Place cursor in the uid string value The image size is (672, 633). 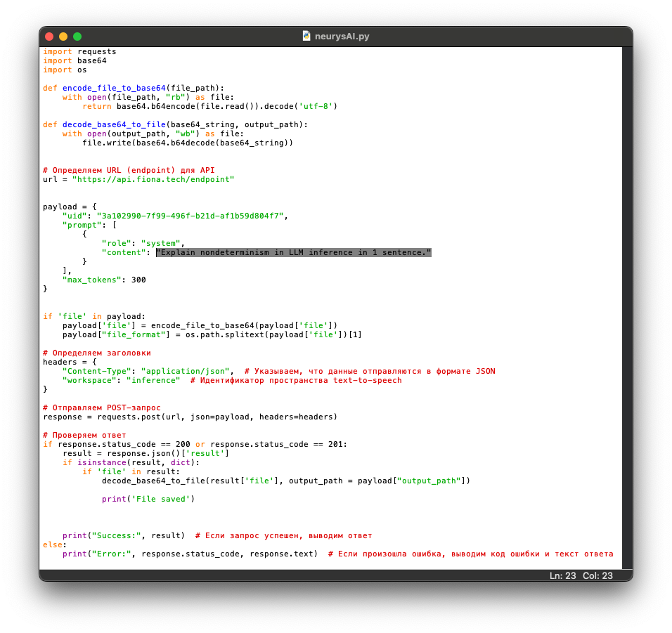pos(190,216)
